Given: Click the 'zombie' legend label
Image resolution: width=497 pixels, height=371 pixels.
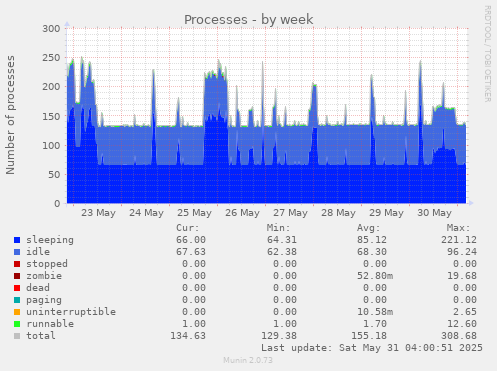Looking at the screenshot, I should pyautogui.click(x=44, y=276).
